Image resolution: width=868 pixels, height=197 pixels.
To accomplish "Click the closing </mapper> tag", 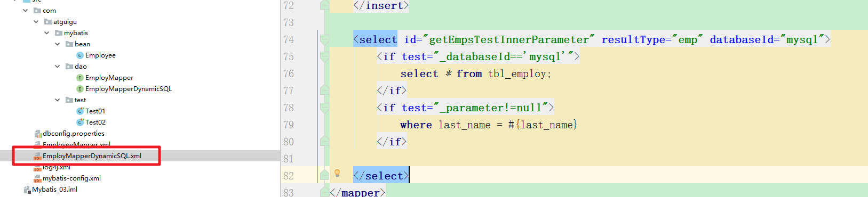I will (x=357, y=192).
